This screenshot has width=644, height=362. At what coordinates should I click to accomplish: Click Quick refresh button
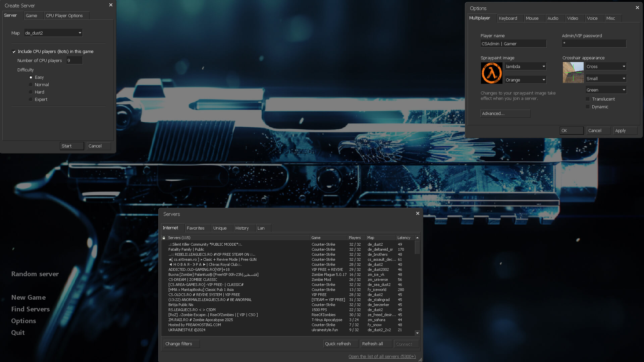pyautogui.click(x=340, y=344)
